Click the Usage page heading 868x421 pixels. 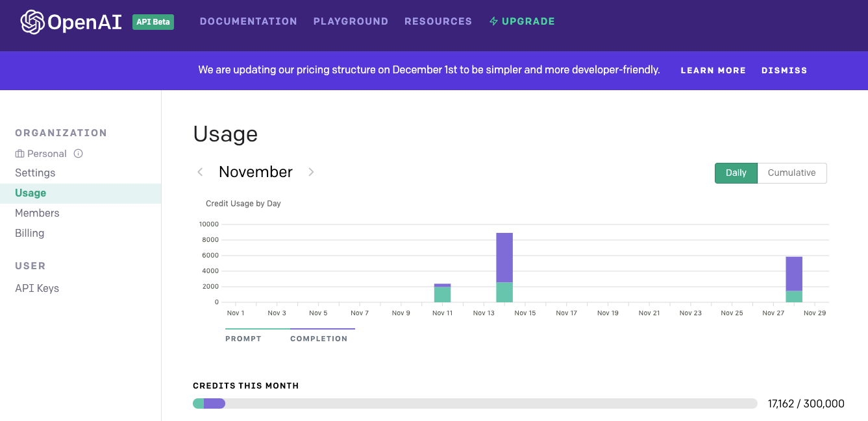225,134
